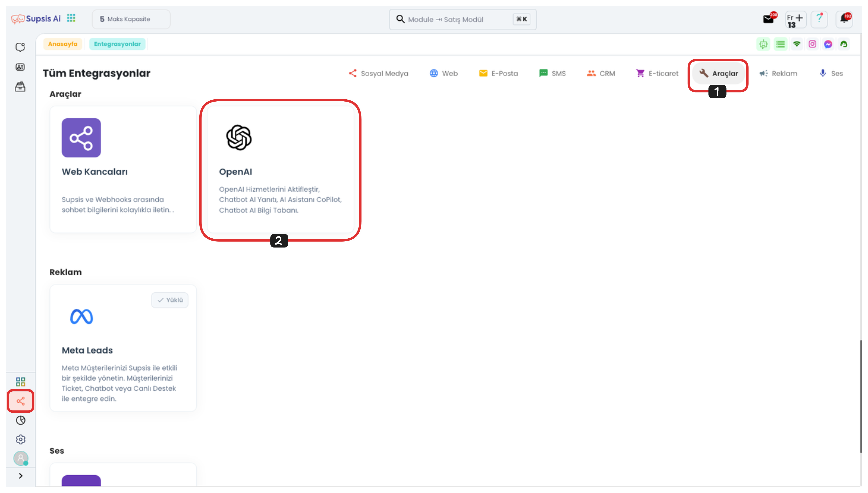
Task: Click the user profile avatar
Action: (x=21, y=459)
